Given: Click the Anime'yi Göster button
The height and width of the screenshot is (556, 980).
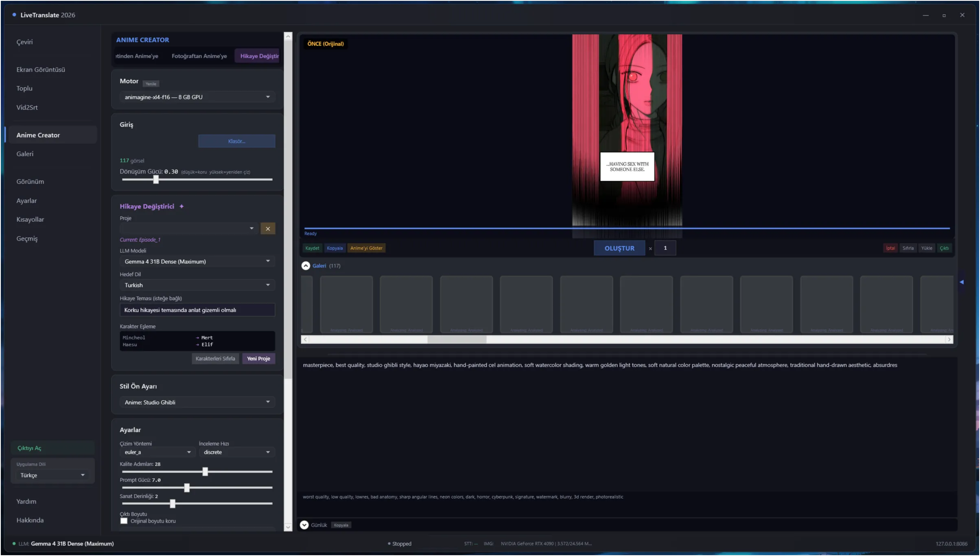Looking at the screenshot, I should click(x=366, y=248).
